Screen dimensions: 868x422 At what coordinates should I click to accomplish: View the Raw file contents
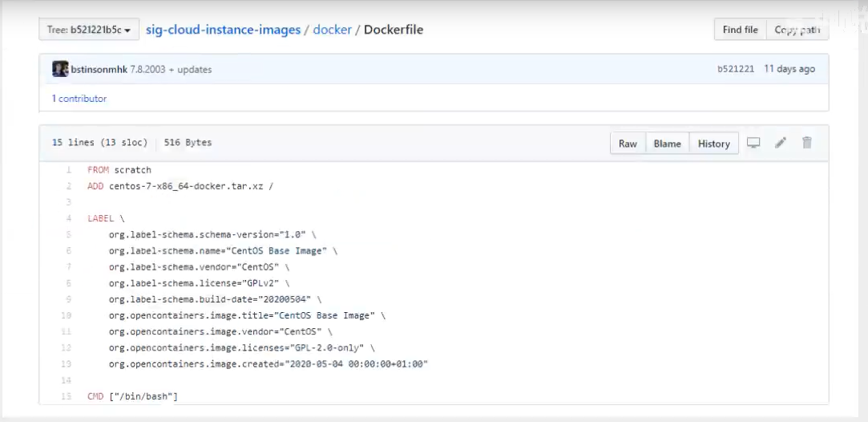[628, 144]
